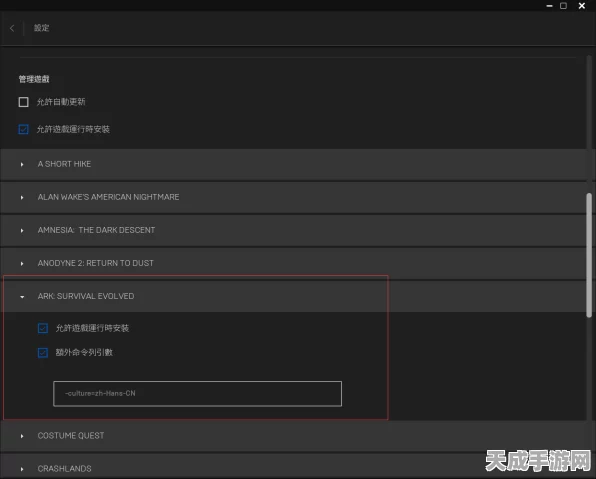Screen dimensions: 596x479
Task: Expand AMNESIA: THE DARK DESCENT arrow
Action: (22, 230)
